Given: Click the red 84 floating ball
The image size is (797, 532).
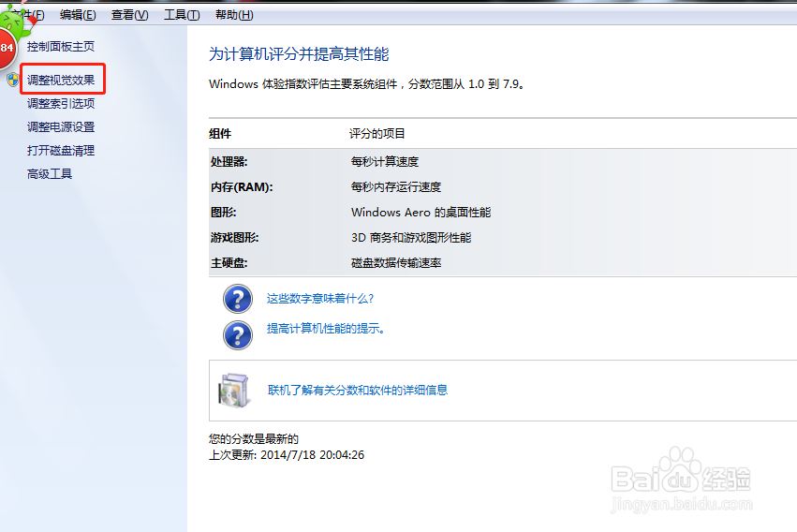Looking at the screenshot, I should click(x=7, y=49).
